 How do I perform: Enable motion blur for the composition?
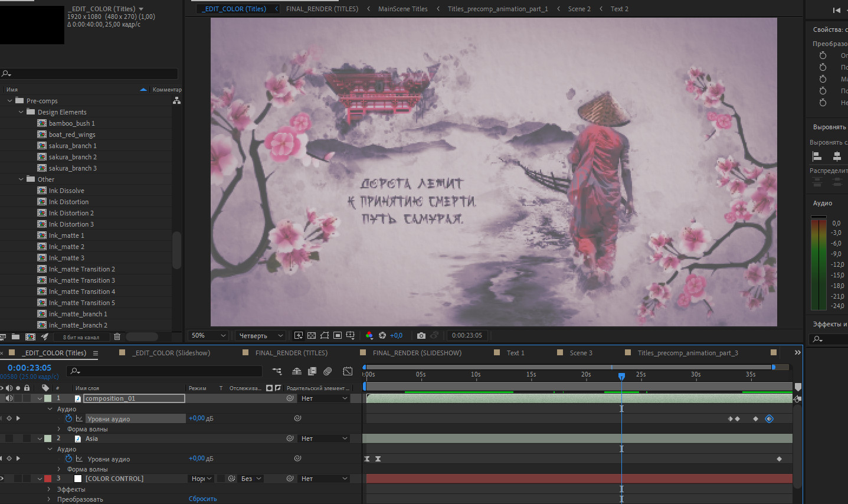328,371
